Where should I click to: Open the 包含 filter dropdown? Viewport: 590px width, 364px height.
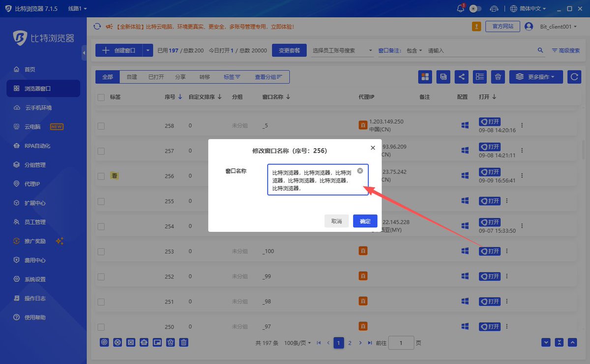click(414, 51)
